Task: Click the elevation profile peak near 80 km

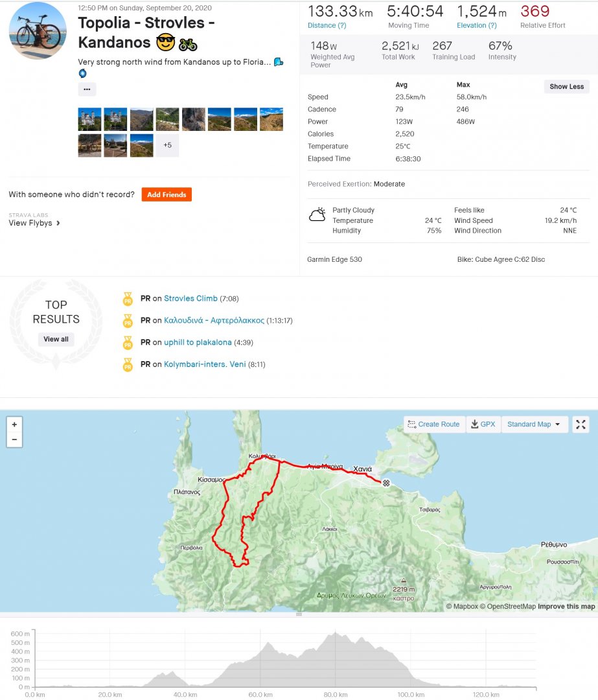Action: tap(336, 634)
